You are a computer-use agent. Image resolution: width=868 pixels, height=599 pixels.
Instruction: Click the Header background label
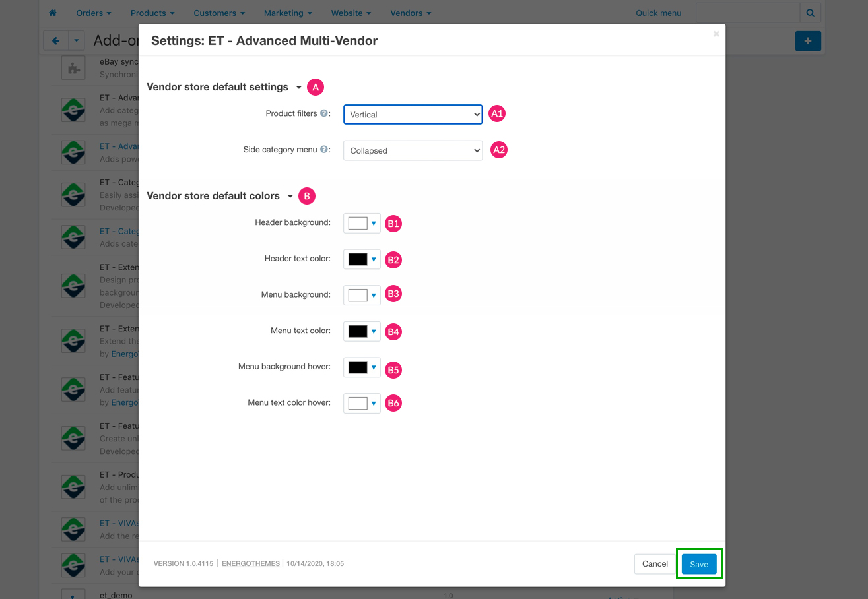click(x=292, y=223)
